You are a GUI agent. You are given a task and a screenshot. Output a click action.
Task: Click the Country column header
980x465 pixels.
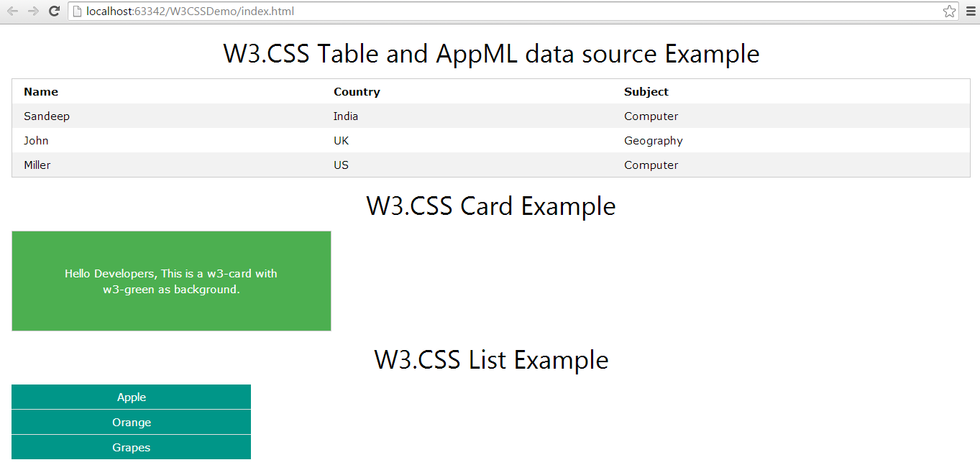357,92
